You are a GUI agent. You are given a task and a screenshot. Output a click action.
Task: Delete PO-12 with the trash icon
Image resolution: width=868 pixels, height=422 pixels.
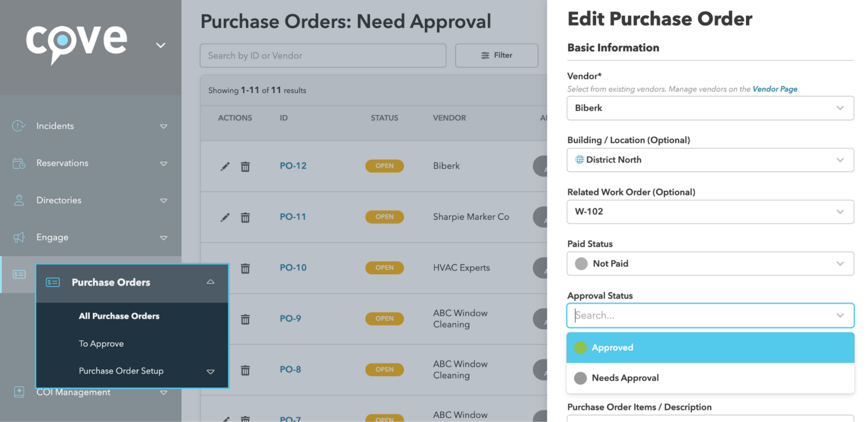pyautogui.click(x=245, y=166)
